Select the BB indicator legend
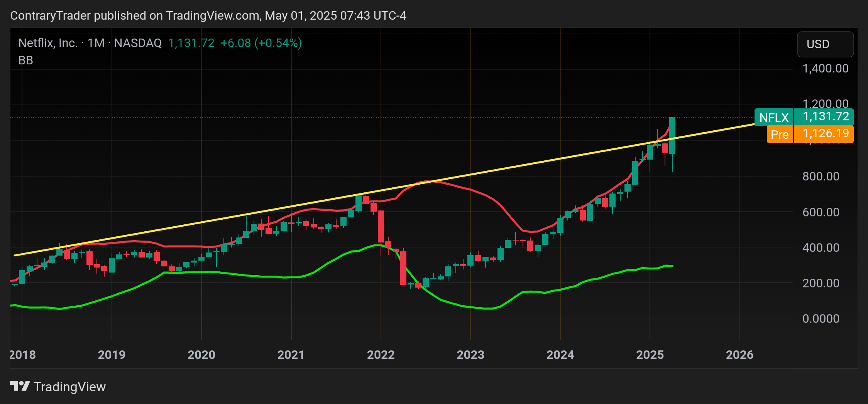868x404 pixels. coord(26,61)
